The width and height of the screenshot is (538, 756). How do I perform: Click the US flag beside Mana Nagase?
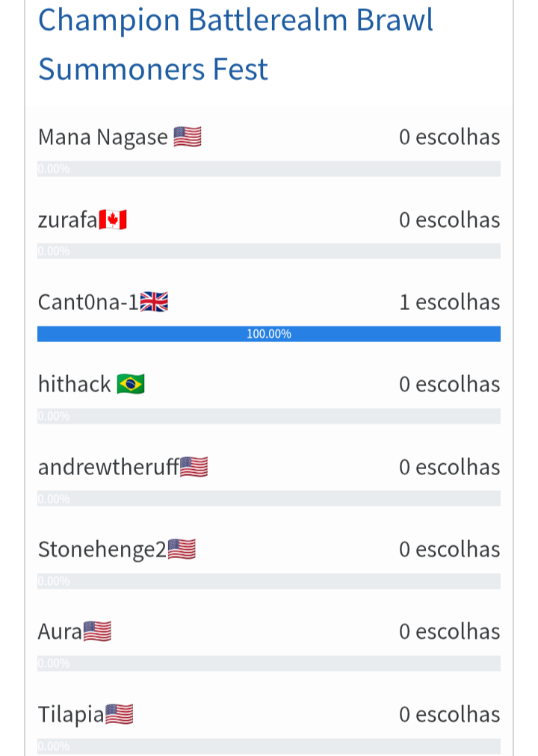tap(188, 137)
